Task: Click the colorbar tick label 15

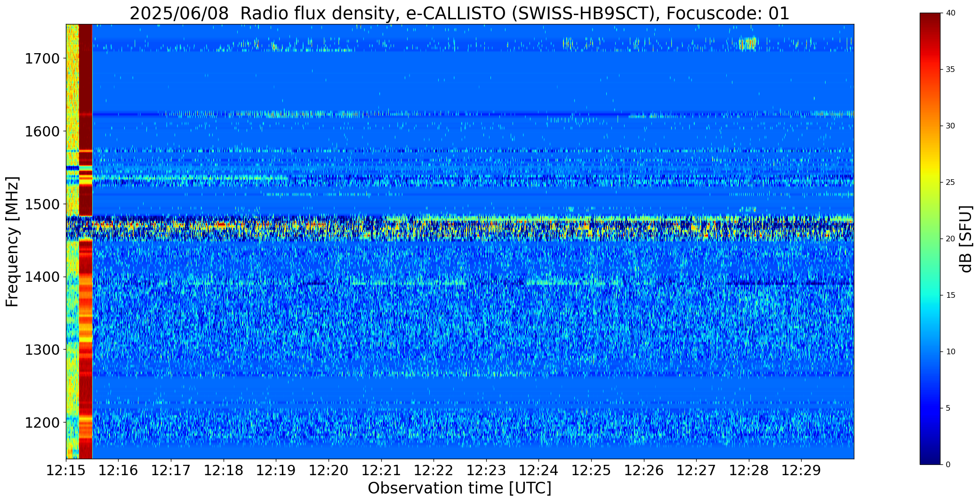Action: point(950,295)
